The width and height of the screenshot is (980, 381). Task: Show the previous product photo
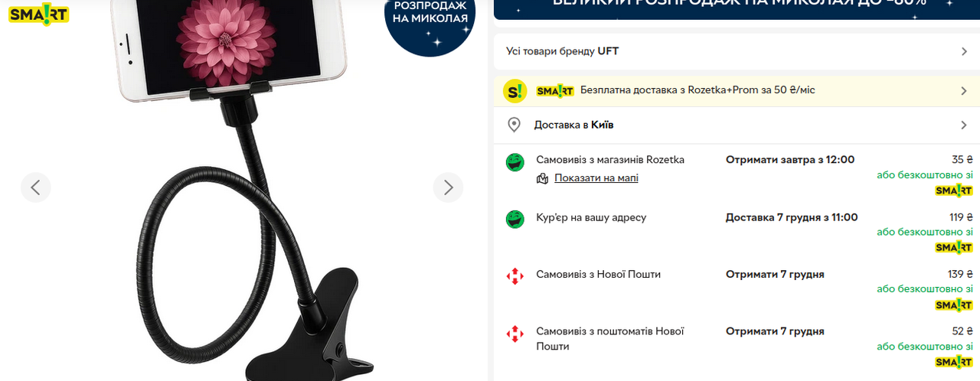coord(36,187)
